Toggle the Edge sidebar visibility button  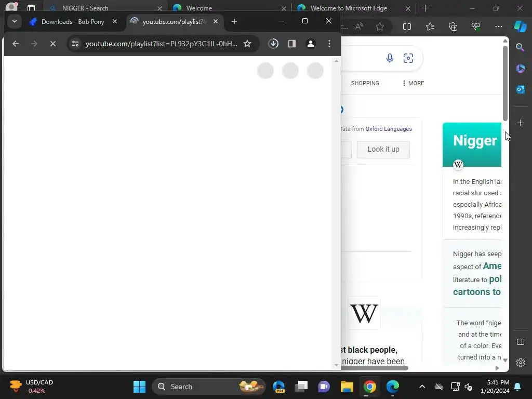pyautogui.click(x=520, y=342)
